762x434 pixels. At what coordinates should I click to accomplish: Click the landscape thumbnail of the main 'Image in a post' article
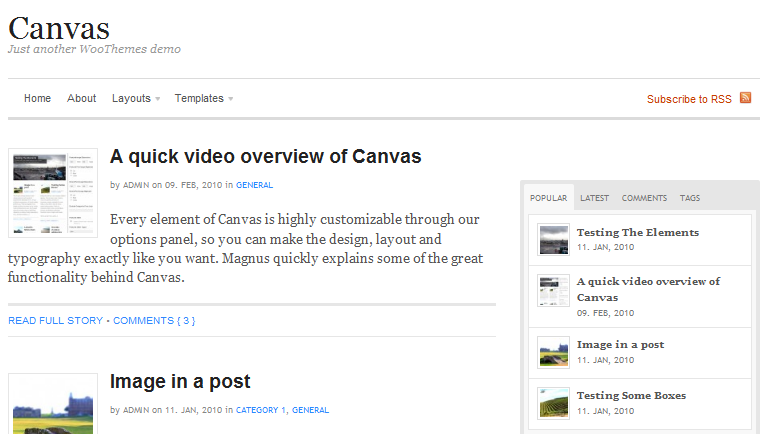pyautogui.click(x=53, y=404)
